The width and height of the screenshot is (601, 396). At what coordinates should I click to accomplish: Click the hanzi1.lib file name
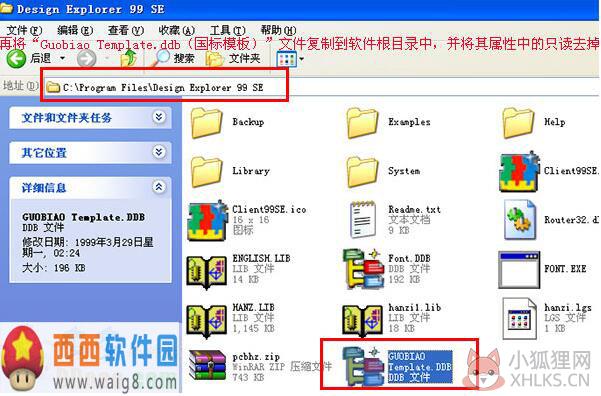tap(414, 307)
